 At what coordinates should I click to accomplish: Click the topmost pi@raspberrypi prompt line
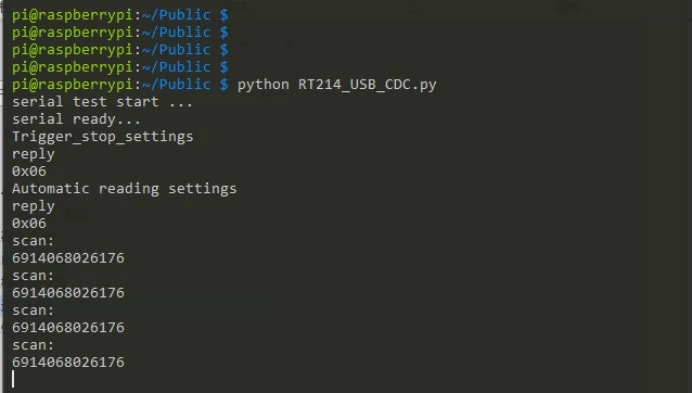click(x=120, y=15)
